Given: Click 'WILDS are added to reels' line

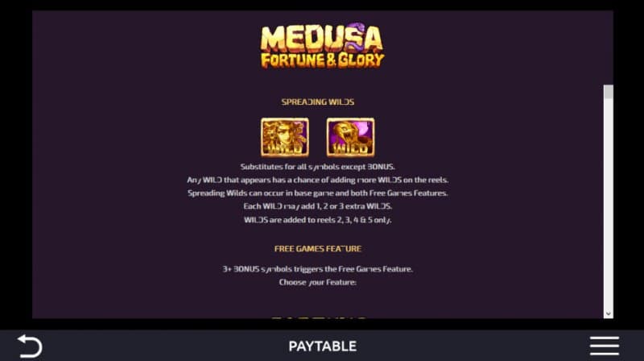Looking at the screenshot, I should pos(317,220).
